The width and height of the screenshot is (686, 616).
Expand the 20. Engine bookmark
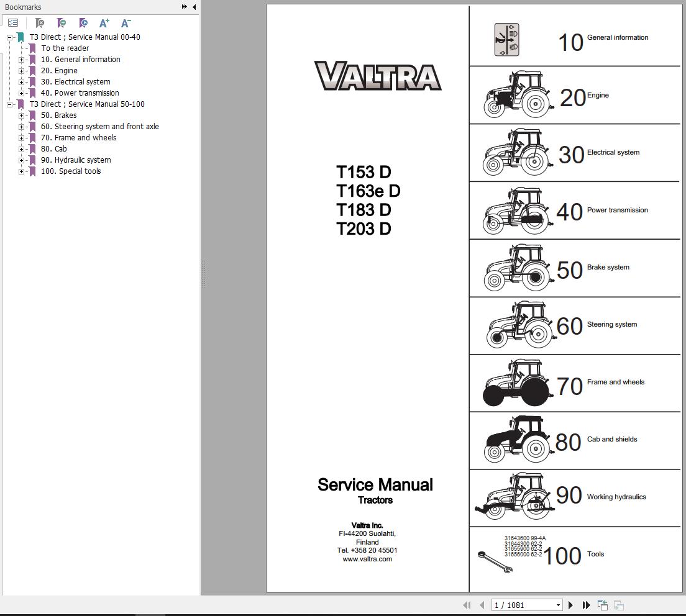click(21, 71)
